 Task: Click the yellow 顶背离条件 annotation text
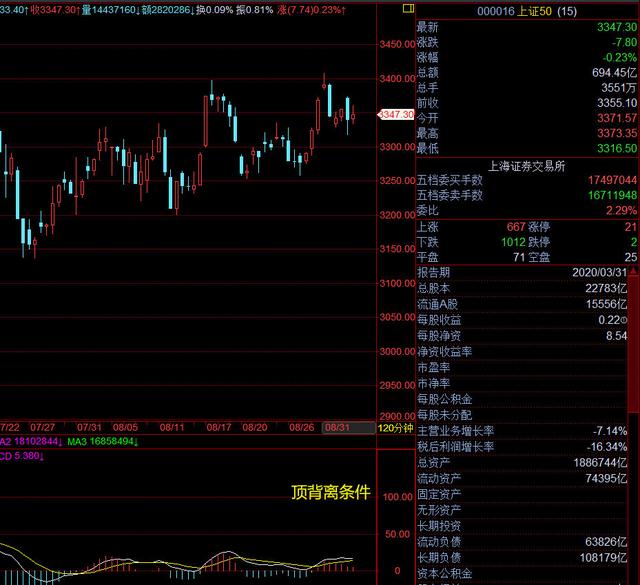331,492
